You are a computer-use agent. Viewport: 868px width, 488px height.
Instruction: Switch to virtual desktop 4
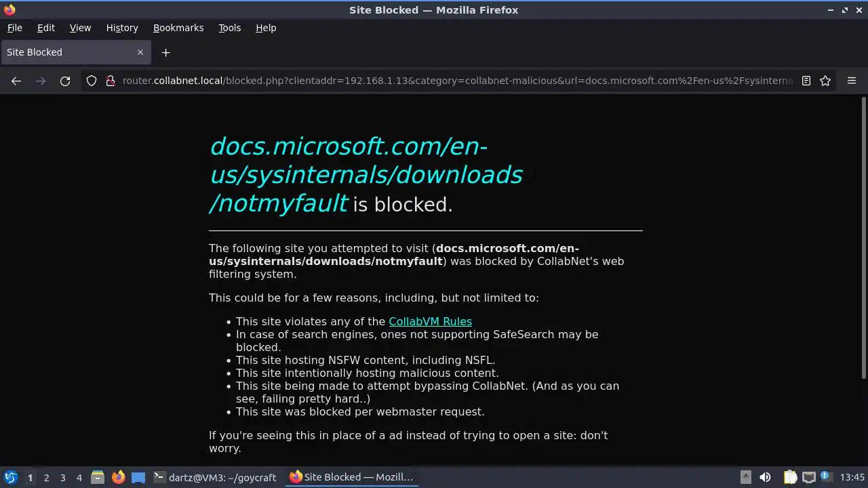pyautogui.click(x=79, y=478)
